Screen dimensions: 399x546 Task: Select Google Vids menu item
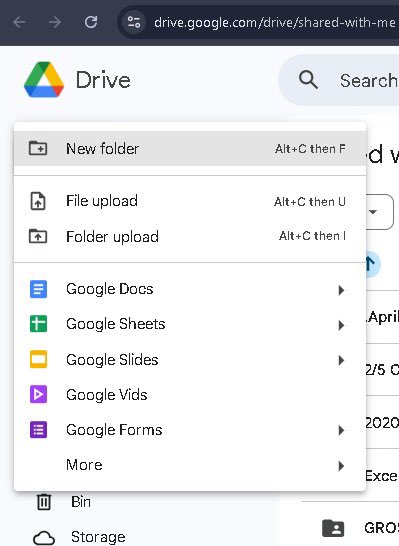coord(190,395)
